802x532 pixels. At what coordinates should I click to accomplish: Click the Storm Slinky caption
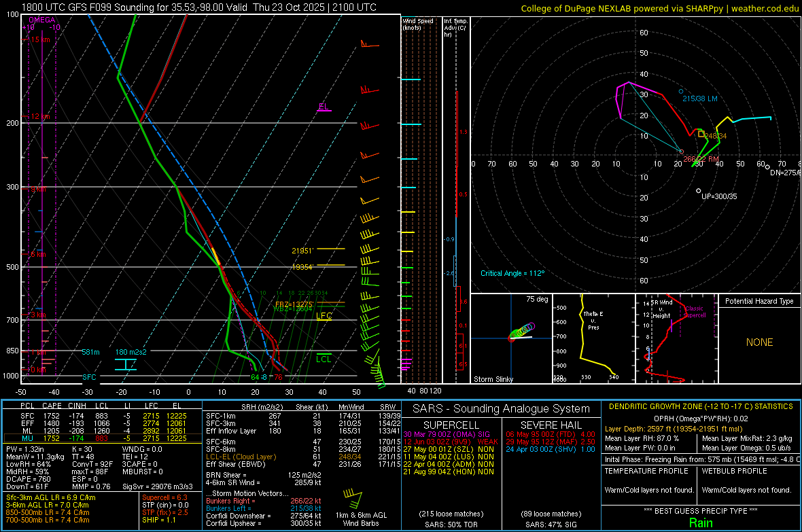pyautogui.click(x=493, y=379)
